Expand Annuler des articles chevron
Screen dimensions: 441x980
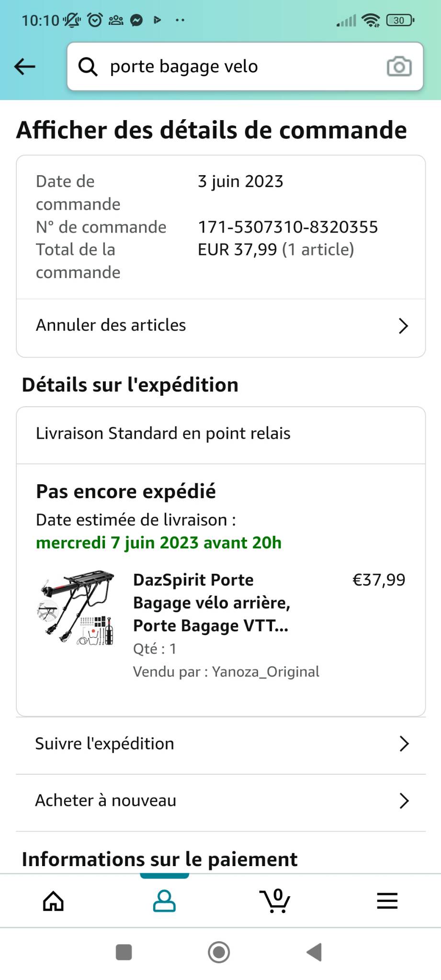point(403,326)
